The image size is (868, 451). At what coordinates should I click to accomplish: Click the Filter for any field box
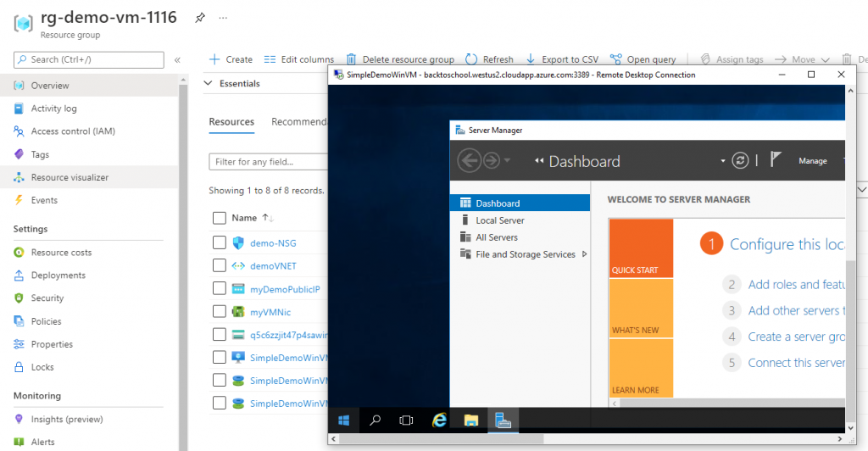[x=268, y=162]
